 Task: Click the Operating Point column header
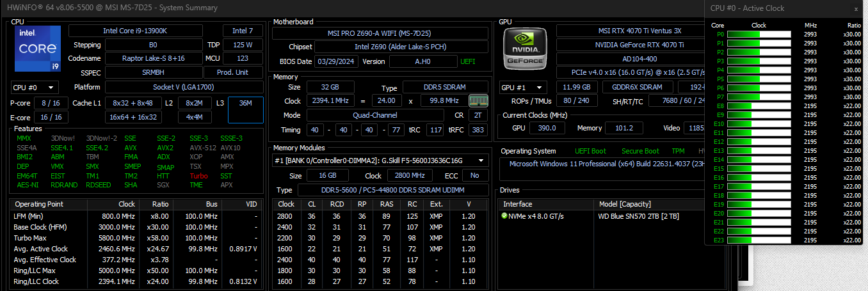(x=38, y=204)
